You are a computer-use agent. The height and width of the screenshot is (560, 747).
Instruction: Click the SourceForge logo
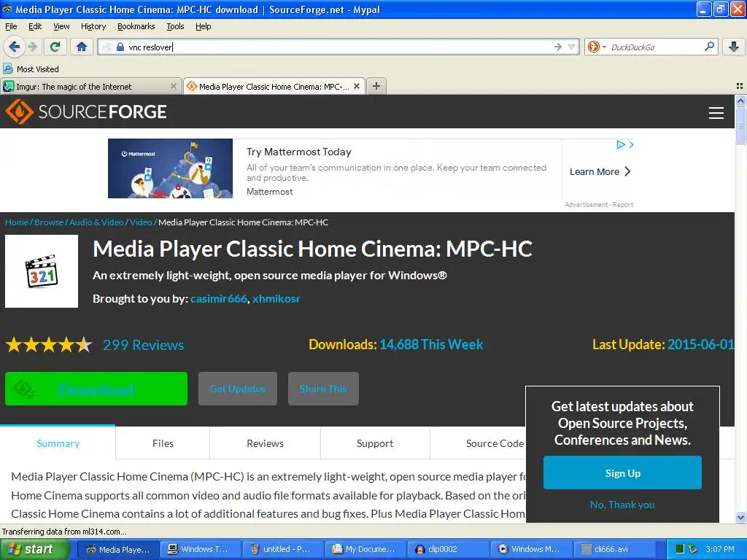click(x=86, y=112)
